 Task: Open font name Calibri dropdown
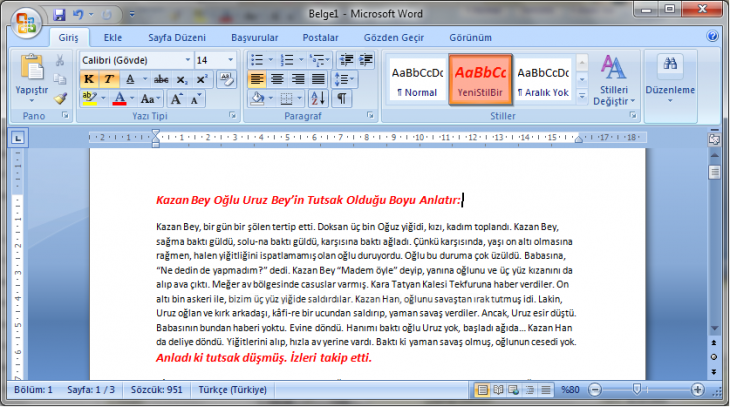pyautogui.click(x=188, y=60)
